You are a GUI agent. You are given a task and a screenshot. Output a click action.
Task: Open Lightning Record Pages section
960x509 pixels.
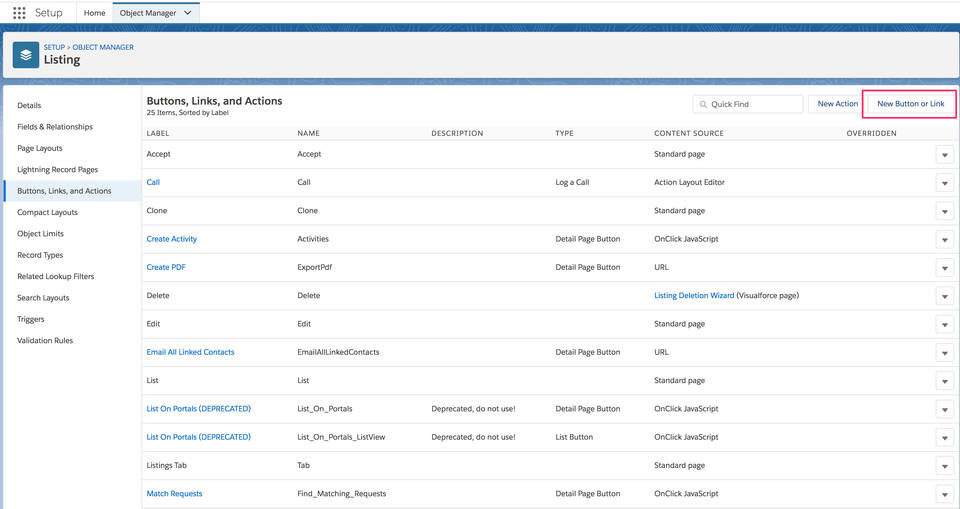[58, 170]
